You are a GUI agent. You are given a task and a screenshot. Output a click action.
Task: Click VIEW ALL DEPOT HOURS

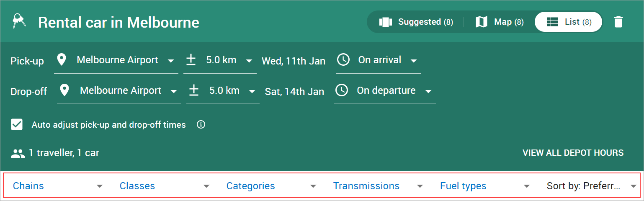pos(573,153)
